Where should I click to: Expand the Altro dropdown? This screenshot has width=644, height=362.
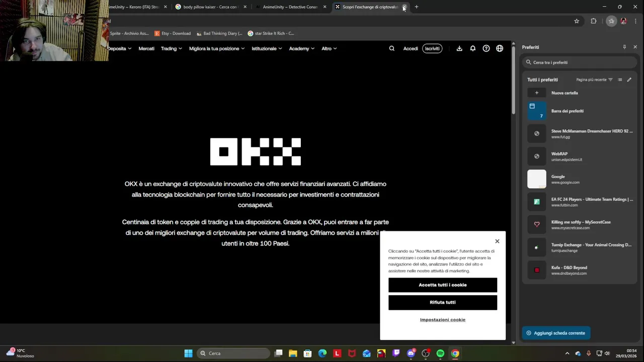click(329, 49)
